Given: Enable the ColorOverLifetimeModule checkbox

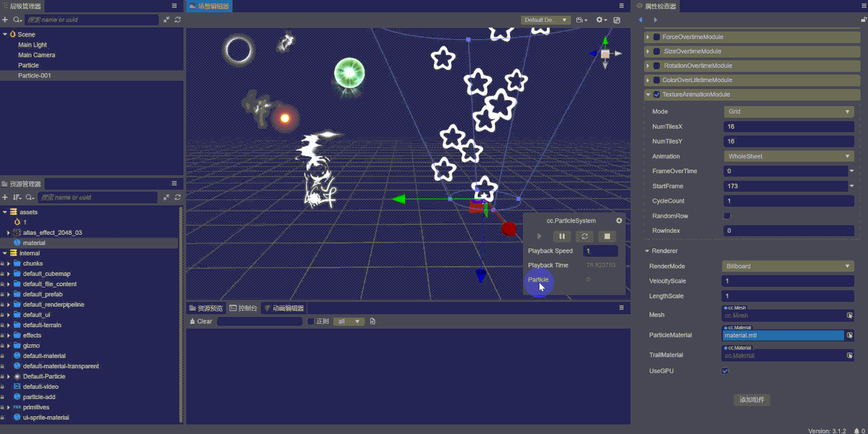Looking at the screenshot, I should pos(656,80).
